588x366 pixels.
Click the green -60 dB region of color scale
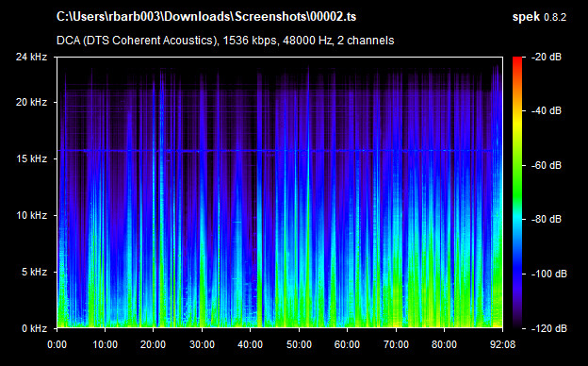click(517, 165)
